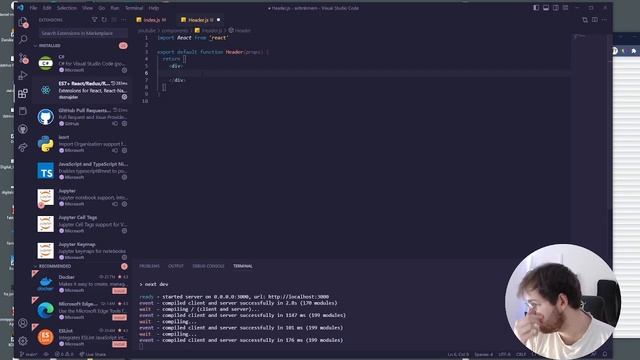
Task: Open the C# extension entry
Action: pyautogui.click(x=81, y=63)
